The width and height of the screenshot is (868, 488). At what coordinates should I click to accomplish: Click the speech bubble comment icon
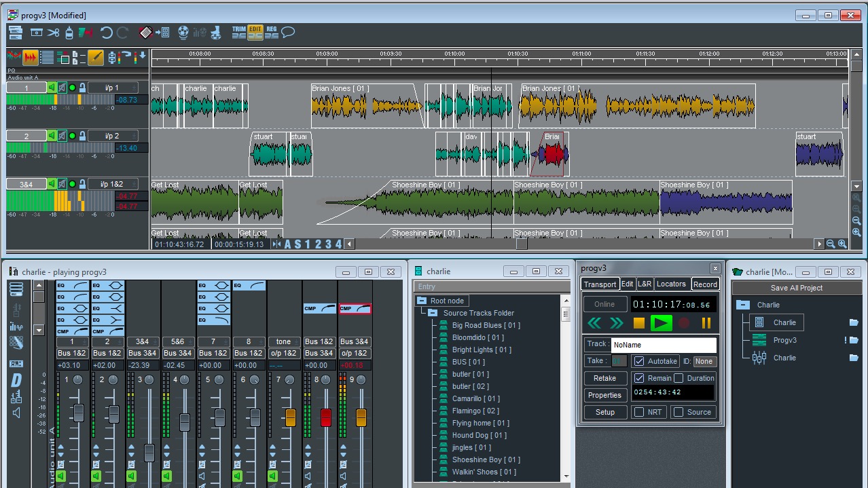tap(288, 32)
